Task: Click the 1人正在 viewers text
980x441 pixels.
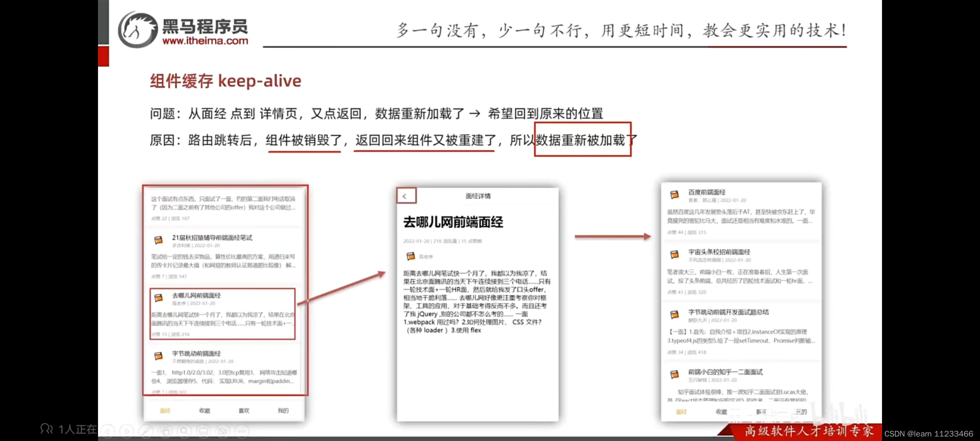Action: point(78,429)
